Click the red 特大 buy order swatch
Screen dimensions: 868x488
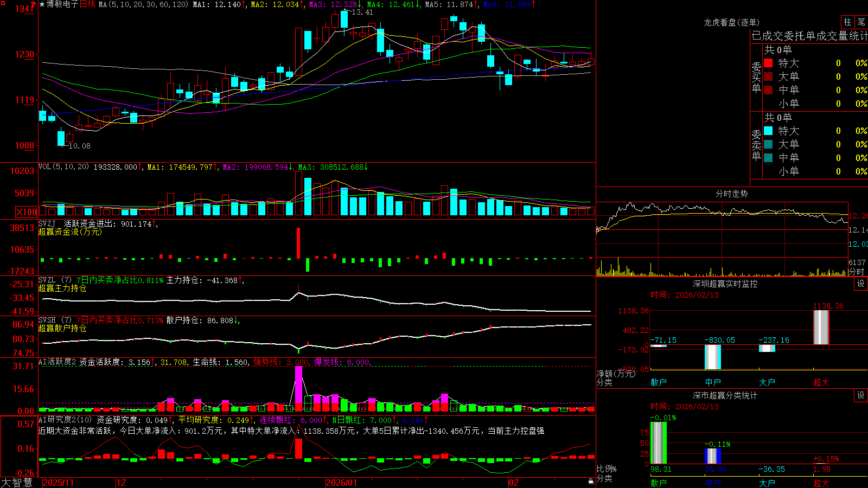pos(768,63)
